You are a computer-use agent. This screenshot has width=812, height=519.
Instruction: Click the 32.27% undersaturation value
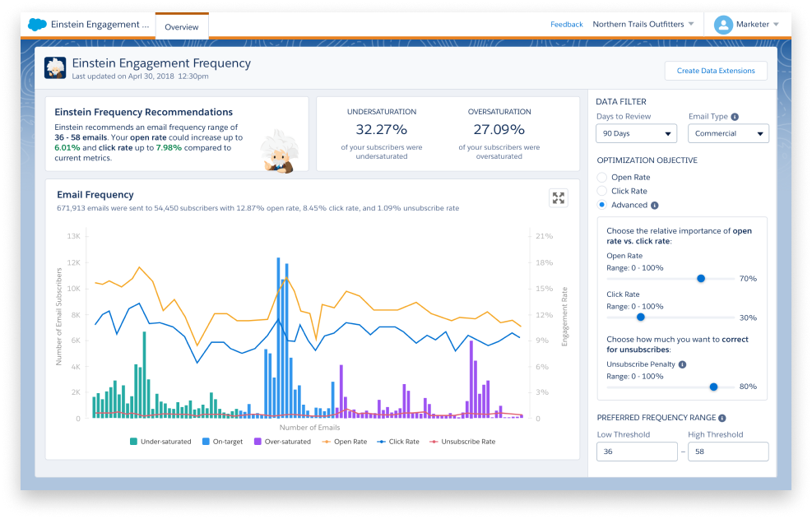coord(382,129)
